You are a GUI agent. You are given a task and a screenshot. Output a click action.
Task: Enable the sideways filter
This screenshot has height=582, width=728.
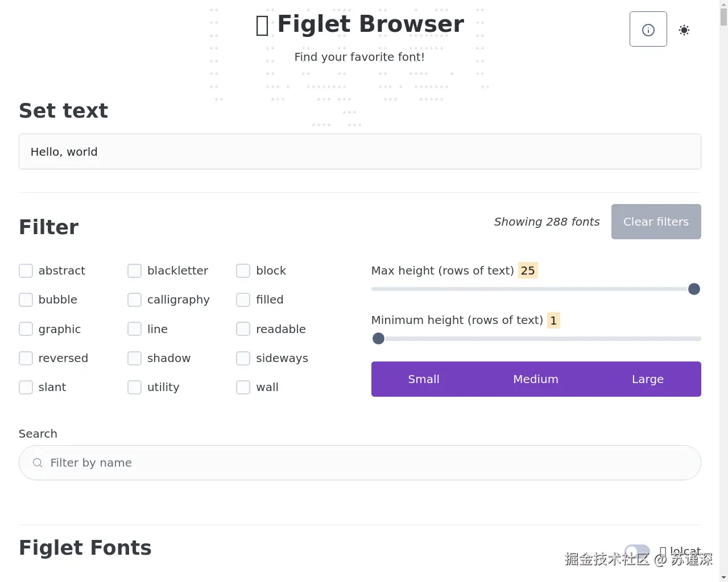243,358
